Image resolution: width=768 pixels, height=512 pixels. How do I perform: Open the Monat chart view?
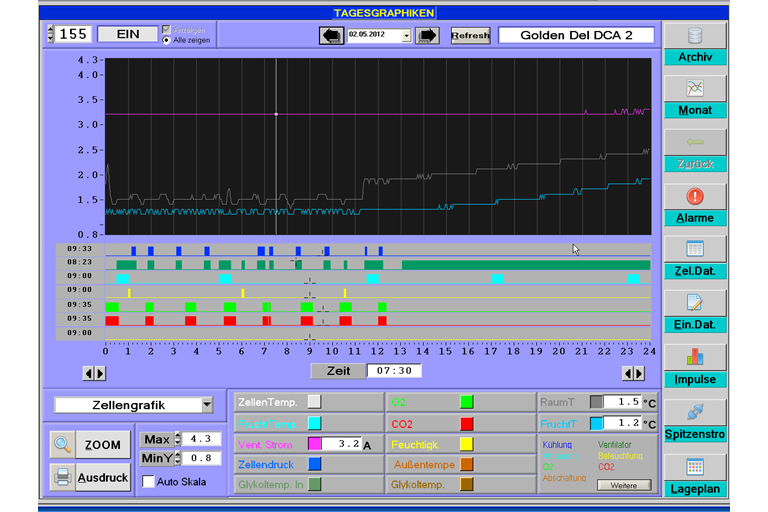(695, 88)
